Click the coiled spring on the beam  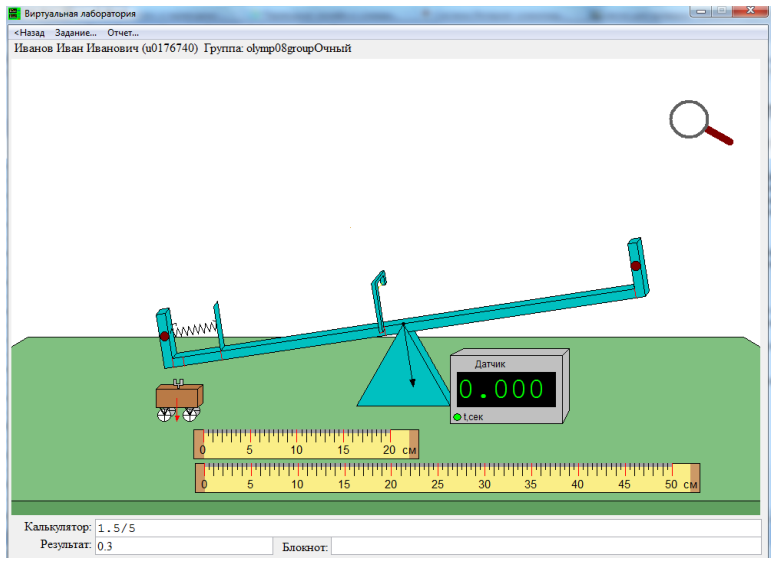194,329
